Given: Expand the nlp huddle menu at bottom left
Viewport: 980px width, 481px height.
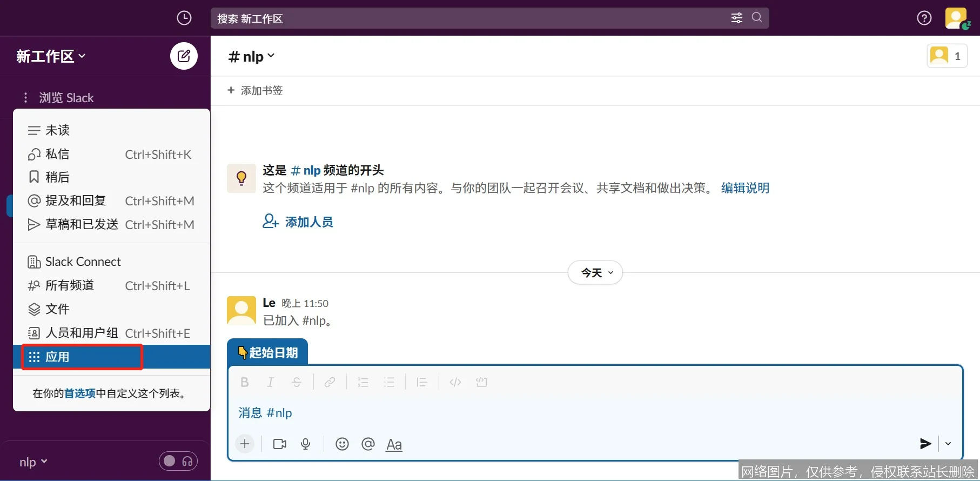Looking at the screenshot, I should [x=33, y=462].
